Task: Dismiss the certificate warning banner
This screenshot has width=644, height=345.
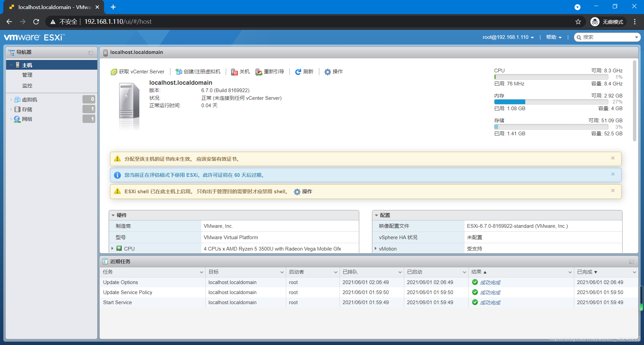Action: tap(612, 158)
